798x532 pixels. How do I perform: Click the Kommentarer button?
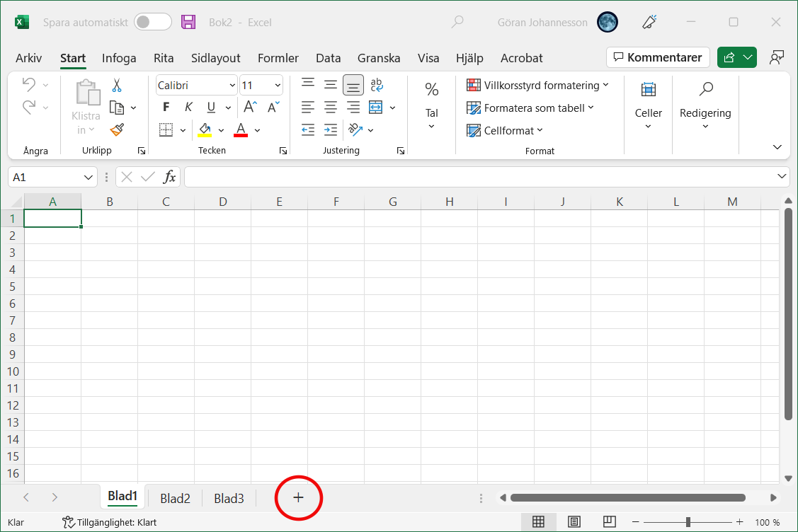(x=658, y=57)
